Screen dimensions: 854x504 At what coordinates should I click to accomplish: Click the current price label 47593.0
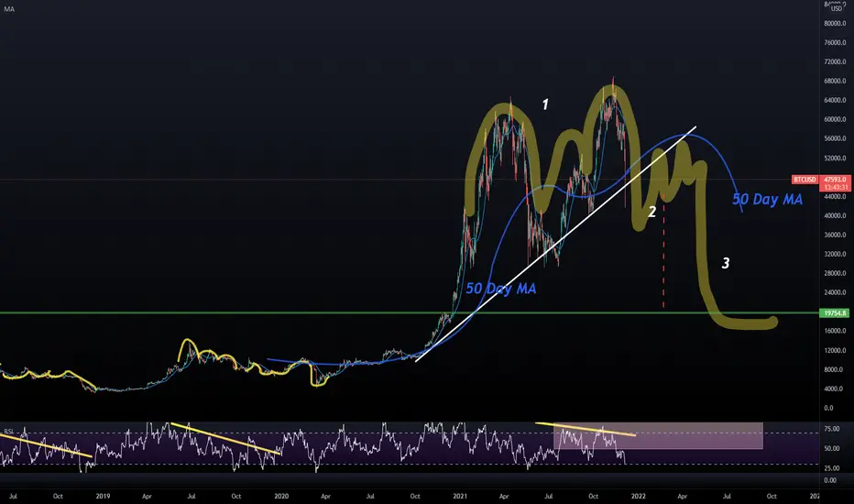pyautogui.click(x=836, y=180)
